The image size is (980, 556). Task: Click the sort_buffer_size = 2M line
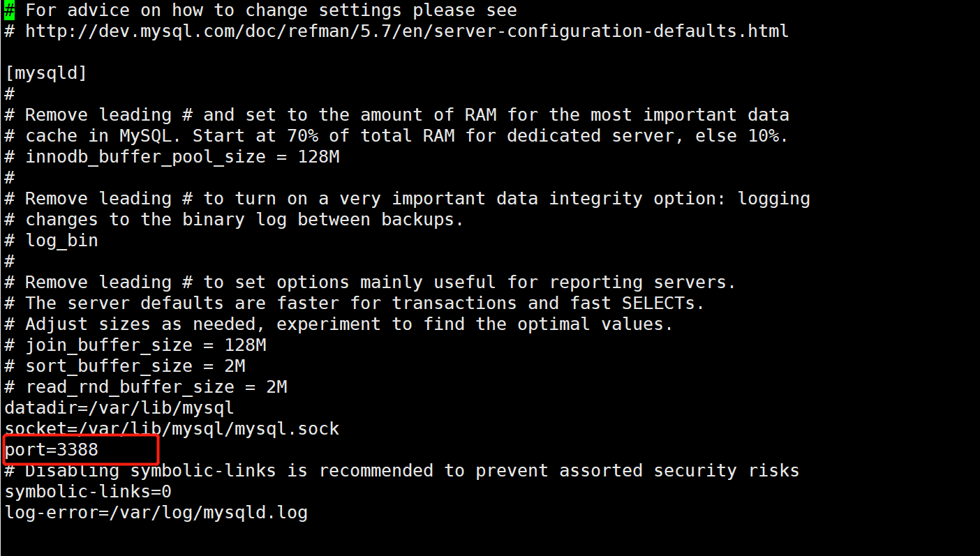pyautogui.click(x=135, y=366)
